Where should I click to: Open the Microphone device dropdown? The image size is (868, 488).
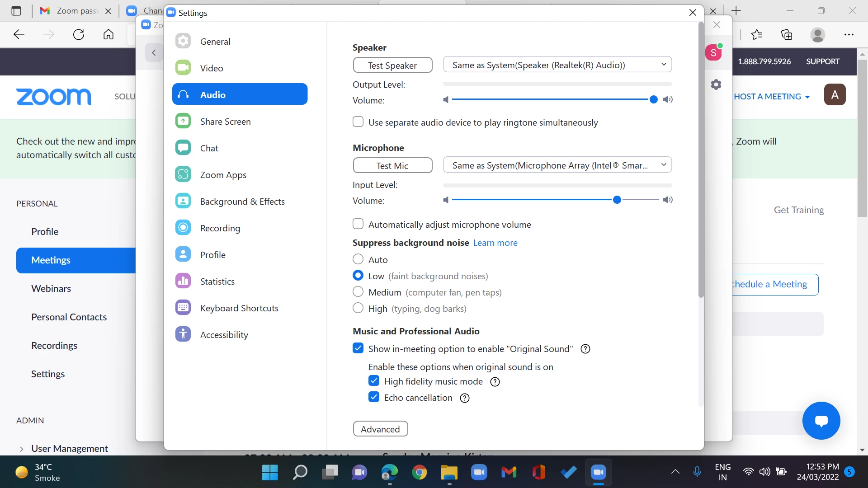coord(557,165)
